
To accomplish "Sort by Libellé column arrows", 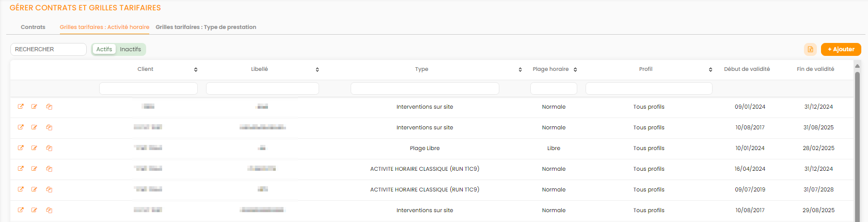I will 317,69.
